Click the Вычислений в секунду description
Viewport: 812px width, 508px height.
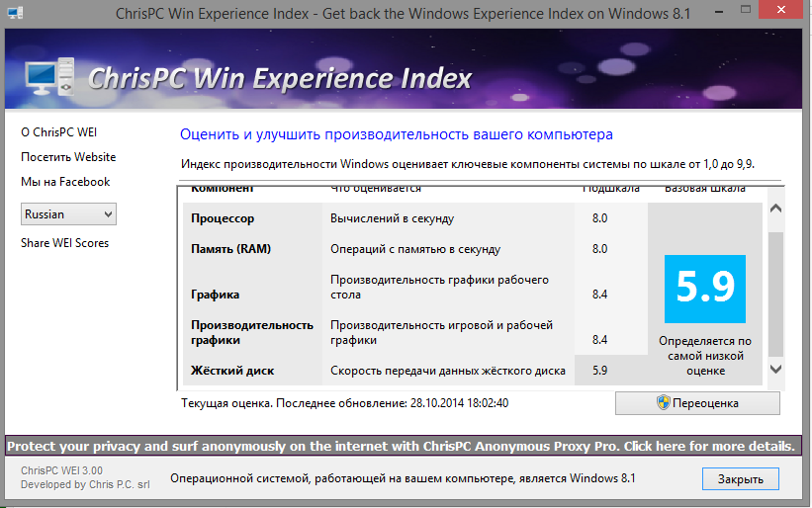[x=392, y=218]
